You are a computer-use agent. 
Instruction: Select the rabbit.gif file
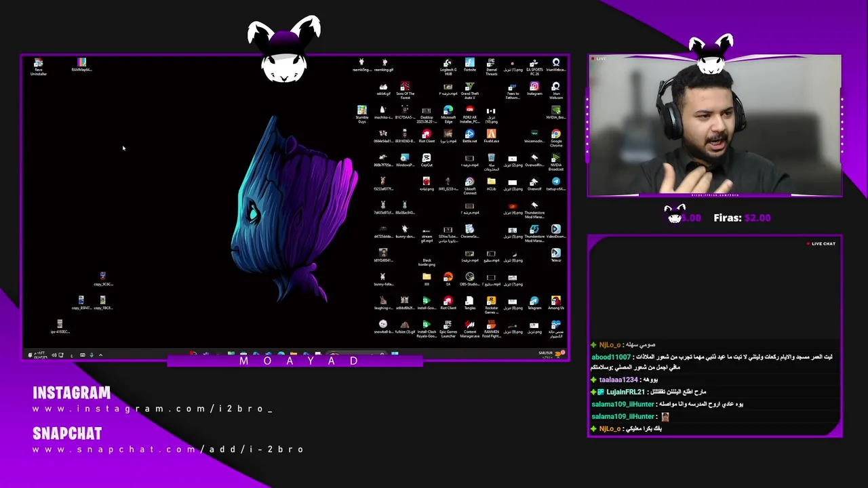(x=383, y=89)
